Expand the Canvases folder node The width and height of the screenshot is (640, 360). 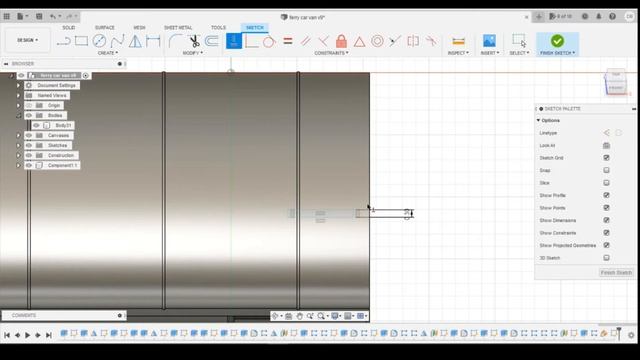click(18, 135)
